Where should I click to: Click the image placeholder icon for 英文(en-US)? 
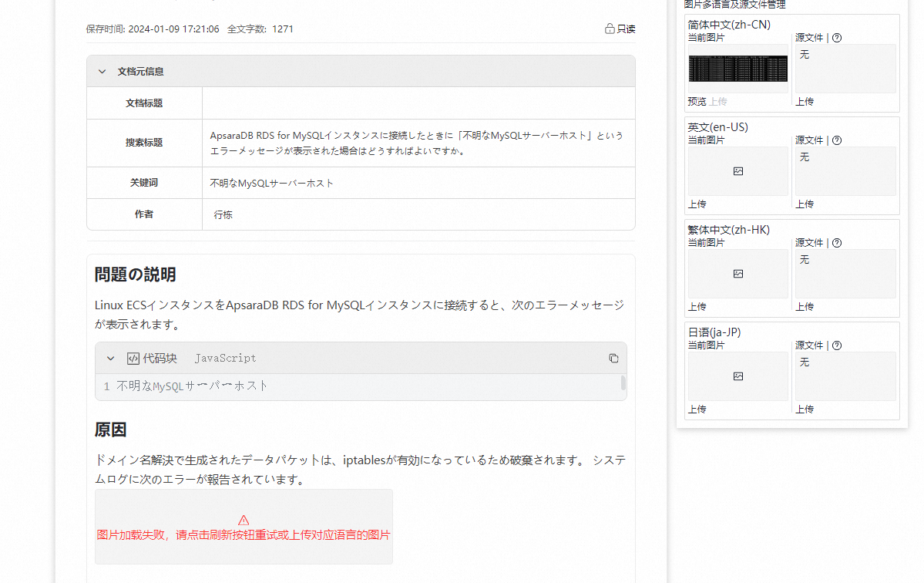738,170
